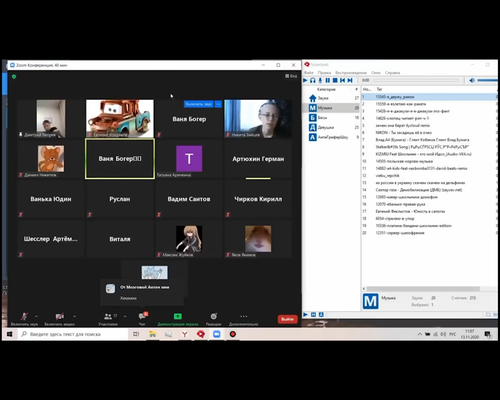Select Звуки category with house icon
Image resolution: width=500 pixels, height=400 pixels.
pos(333,98)
